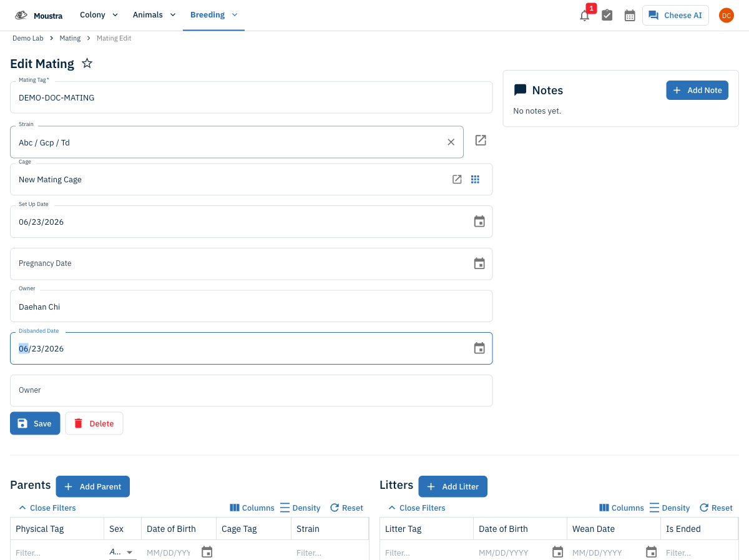
Task: Go to Mating breadcrumb
Action: point(70,38)
